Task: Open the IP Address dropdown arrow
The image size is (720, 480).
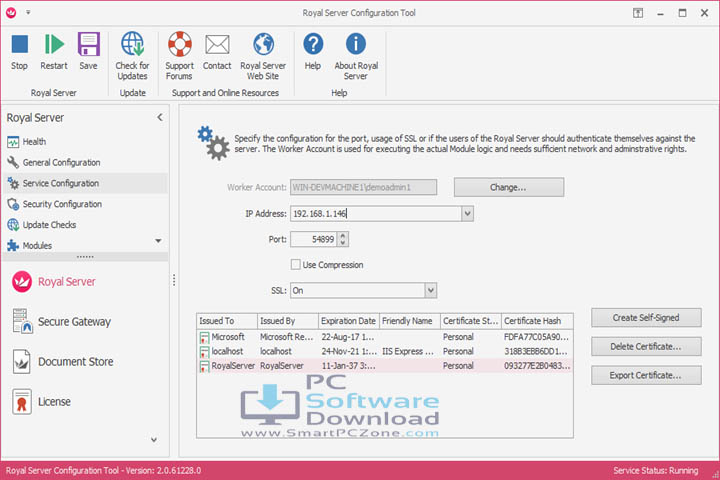Action: tap(467, 214)
